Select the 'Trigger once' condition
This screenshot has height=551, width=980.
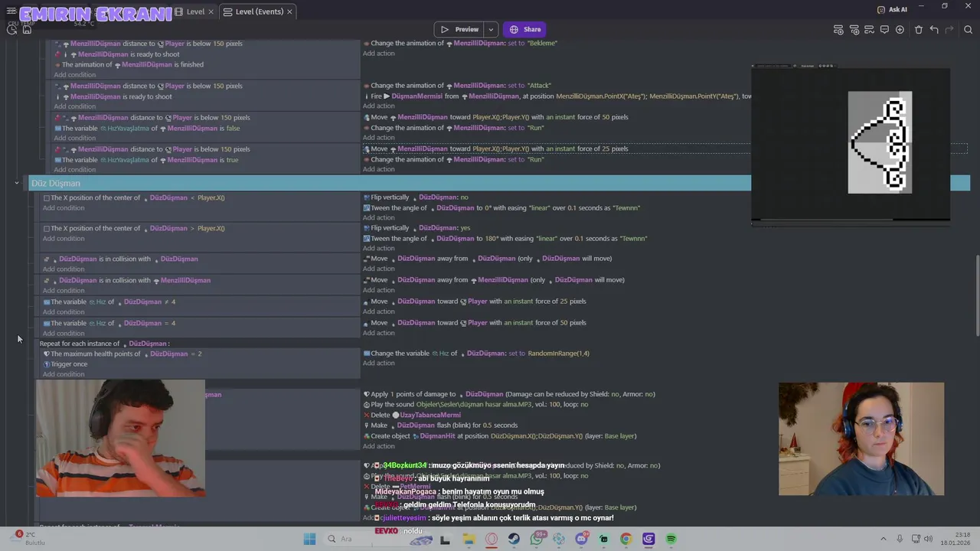coord(65,364)
